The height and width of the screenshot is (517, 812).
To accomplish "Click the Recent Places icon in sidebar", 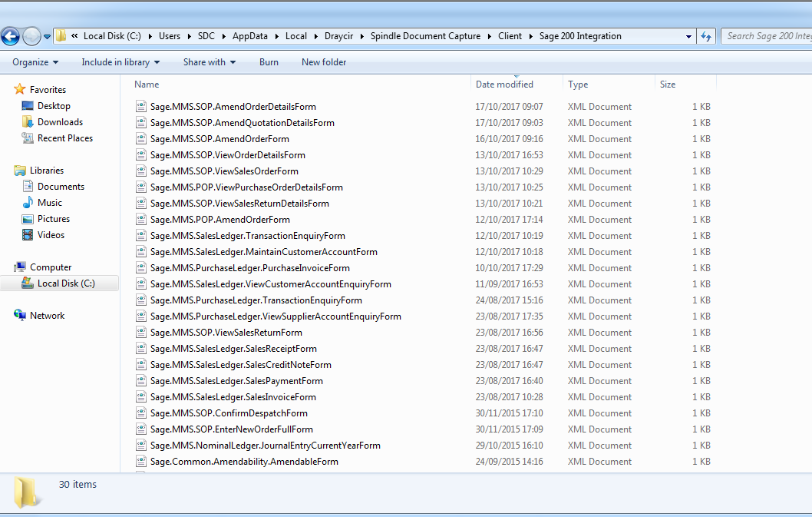I will (x=28, y=138).
